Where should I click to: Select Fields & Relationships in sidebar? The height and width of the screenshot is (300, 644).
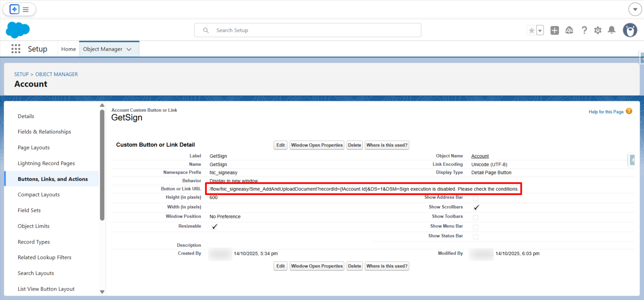click(44, 132)
